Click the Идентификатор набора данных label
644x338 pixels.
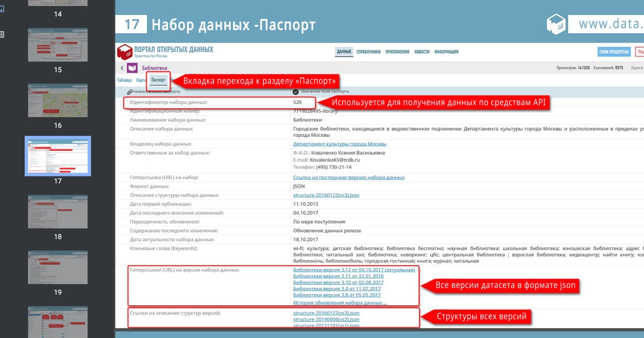tap(169, 102)
